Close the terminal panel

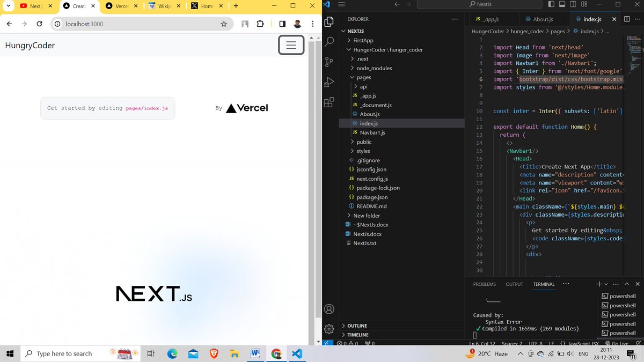click(x=638, y=284)
